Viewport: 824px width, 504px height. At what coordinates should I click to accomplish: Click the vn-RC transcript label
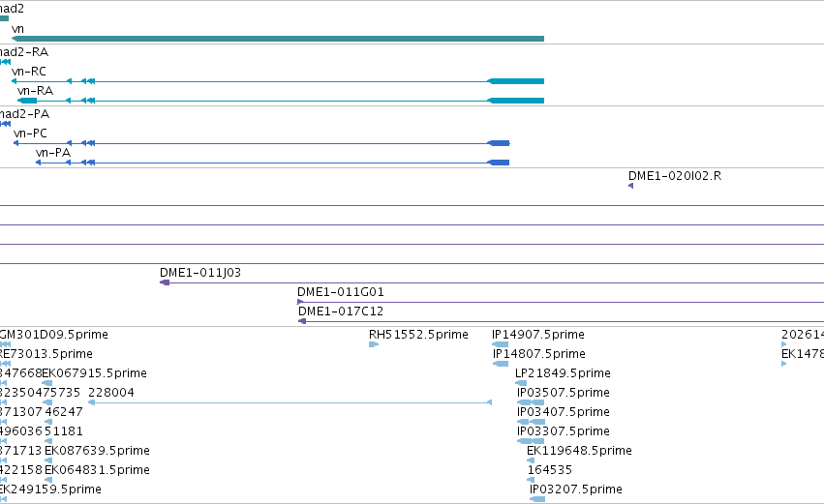[x=29, y=72]
